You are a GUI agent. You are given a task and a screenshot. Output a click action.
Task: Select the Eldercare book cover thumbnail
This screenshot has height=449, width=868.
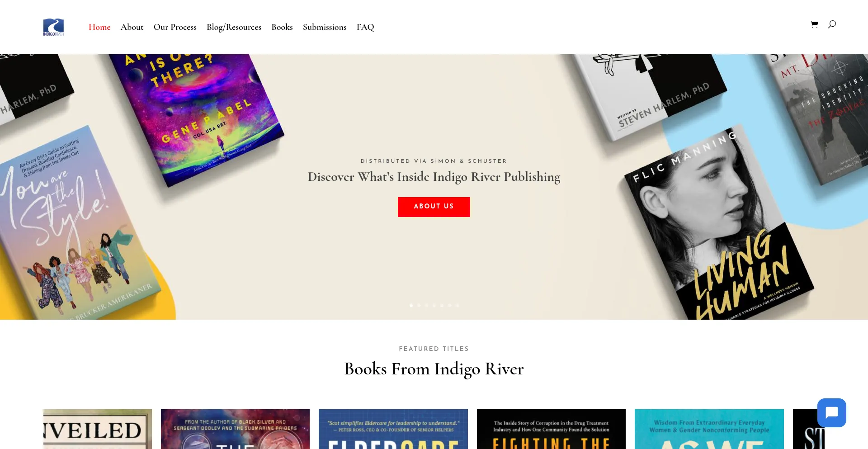(x=393, y=429)
